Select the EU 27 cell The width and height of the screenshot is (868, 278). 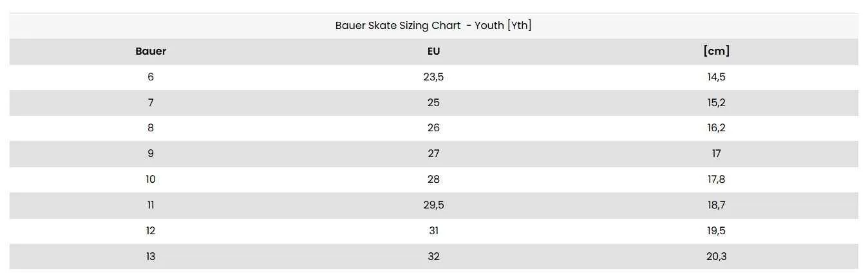click(433, 154)
